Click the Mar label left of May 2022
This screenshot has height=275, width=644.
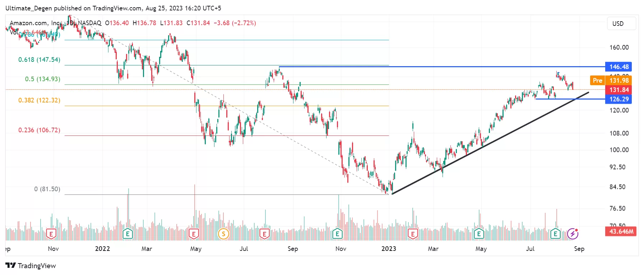[x=147, y=249]
